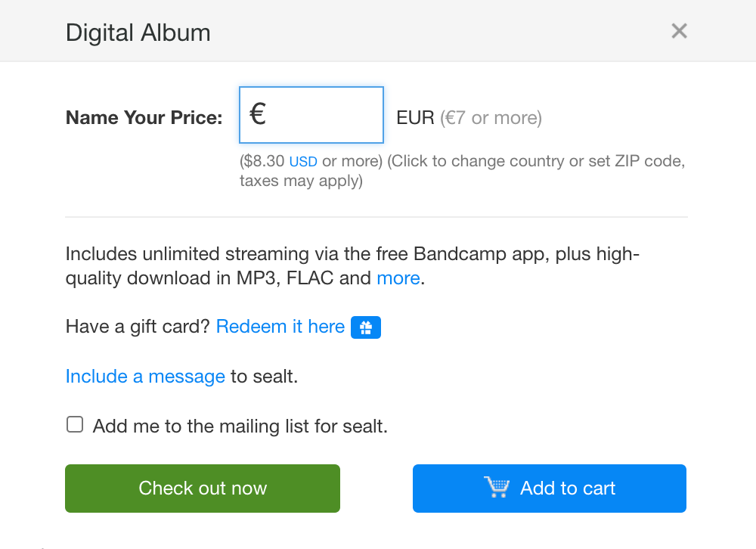The image size is (756, 549).
Task: Click the EUR currency label
Action: tap(415, 118)
